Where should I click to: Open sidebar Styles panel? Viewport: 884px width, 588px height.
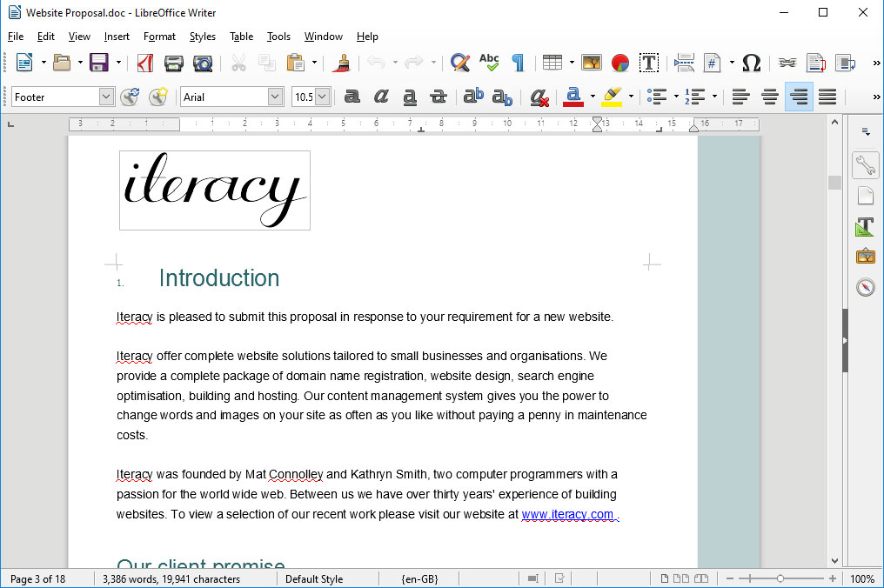pyautogui.click(x=866, y=227)
